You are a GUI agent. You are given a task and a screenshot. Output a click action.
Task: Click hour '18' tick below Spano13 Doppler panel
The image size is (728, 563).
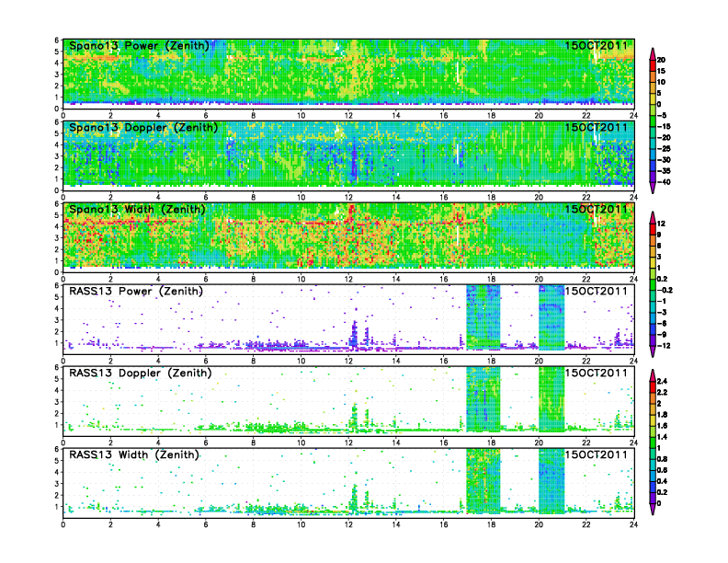[491, 198]
